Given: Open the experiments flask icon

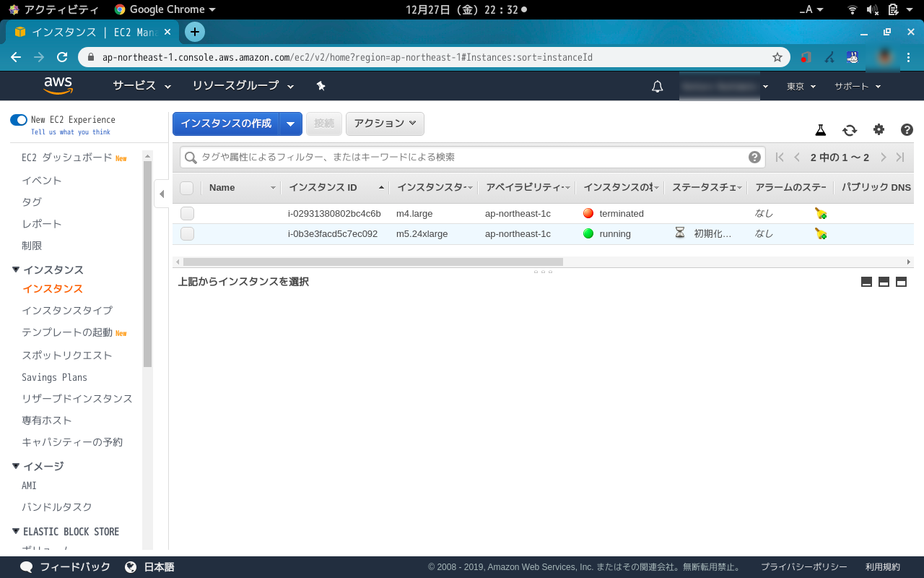Looking at the screenshot, I should [821, 130].
